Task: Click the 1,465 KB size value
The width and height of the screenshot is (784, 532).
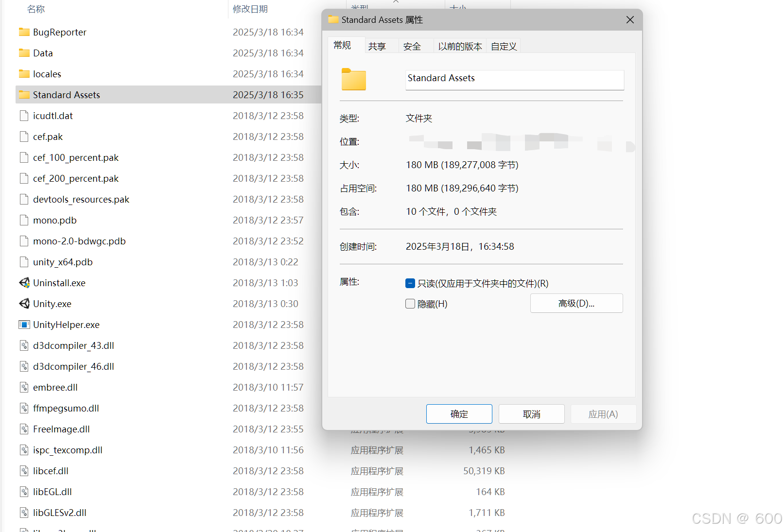Action: pos(487,450)
